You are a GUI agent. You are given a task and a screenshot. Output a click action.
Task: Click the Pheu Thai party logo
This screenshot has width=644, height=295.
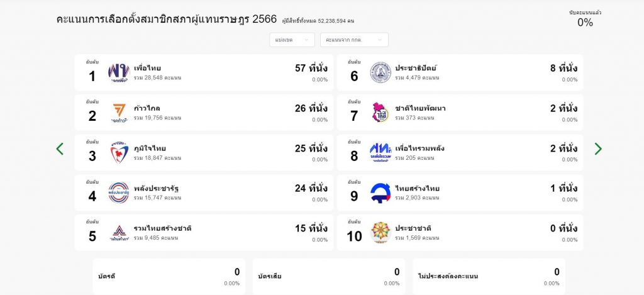coord(119,73)
